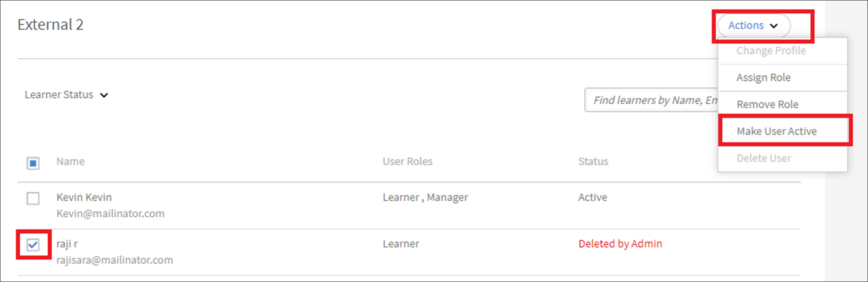868x282 pixels.
Task: Click the raji r learner name
Action: pos(67,244)
